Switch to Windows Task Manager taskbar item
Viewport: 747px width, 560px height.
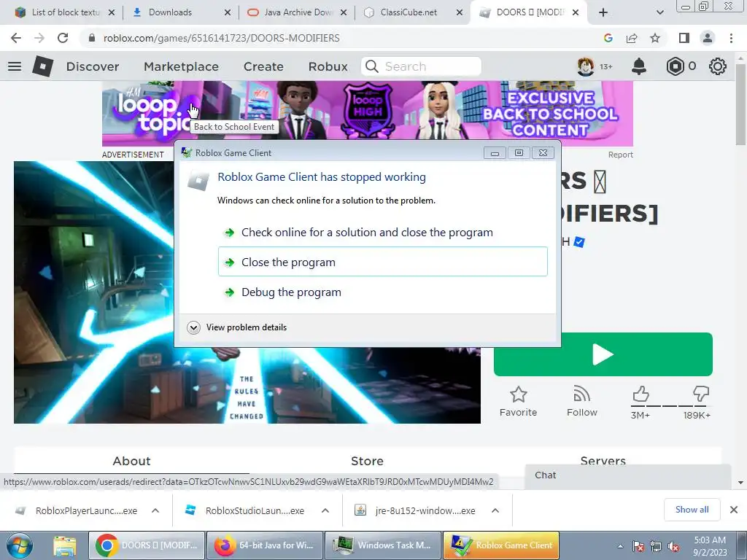point(383,545)
